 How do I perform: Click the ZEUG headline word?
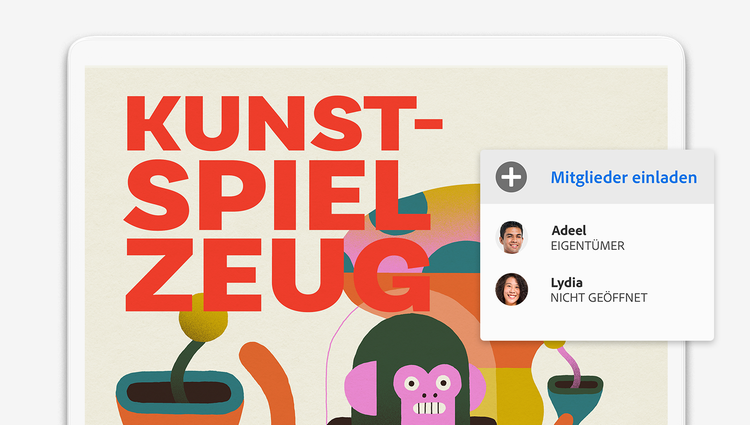pos(277,275)
